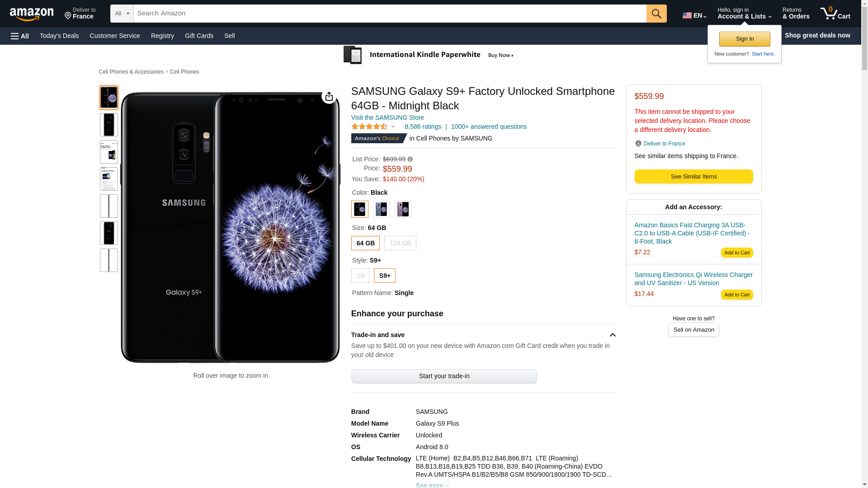Open the search category All dropdown
868x488 pixels.
click(122, 14)
